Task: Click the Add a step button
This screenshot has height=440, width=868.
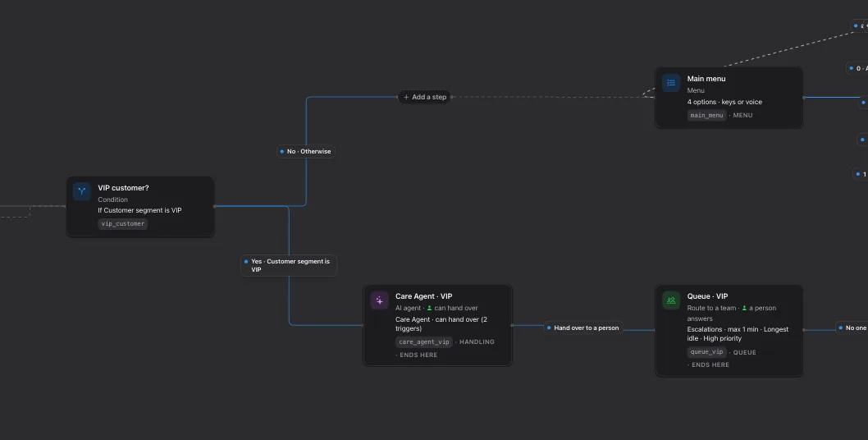Action: [425, 97]
